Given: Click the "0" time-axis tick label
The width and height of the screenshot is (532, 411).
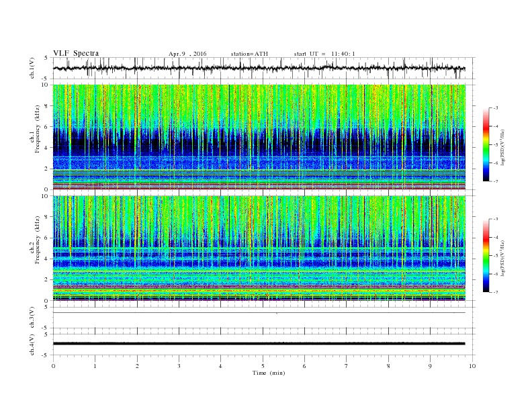Looking at the screenshot, I should point(53,366).
